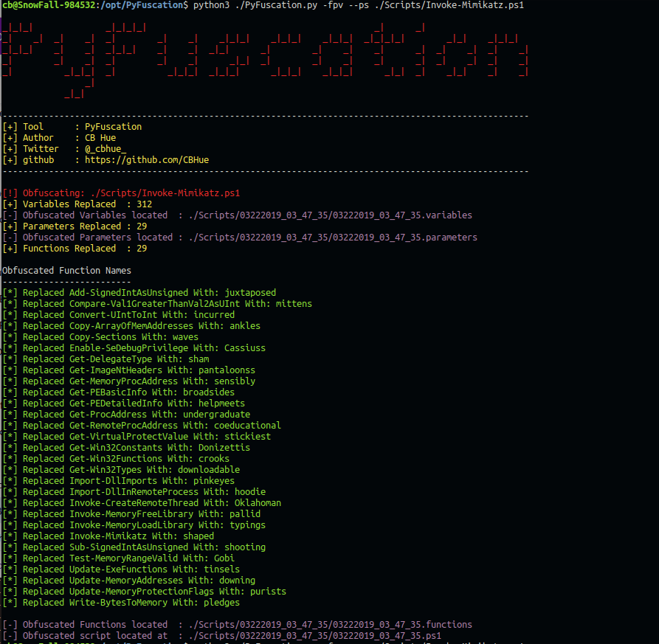Image resolution: width=659 pixels, height=644 pixels.
Task: Click the "Get-MemoryProcAddress With: sensibly" line
Action: tap(129, 381)
